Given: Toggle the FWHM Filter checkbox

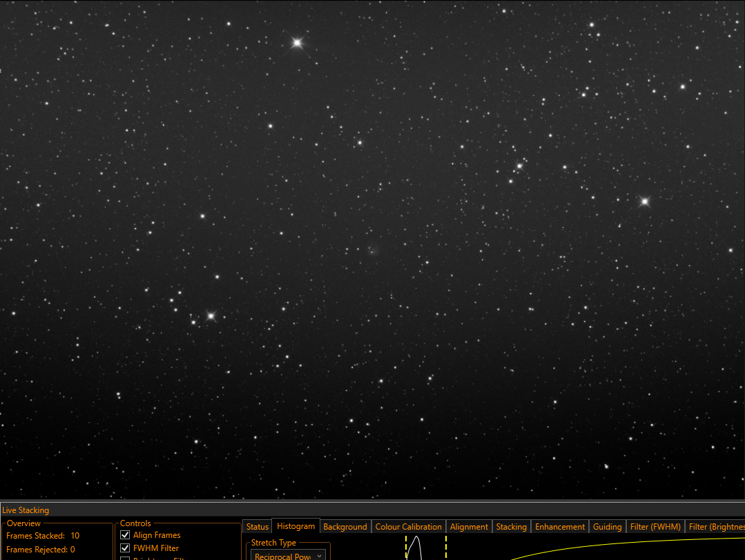Looking at the screenshot, I should click(x=125, y=548).
